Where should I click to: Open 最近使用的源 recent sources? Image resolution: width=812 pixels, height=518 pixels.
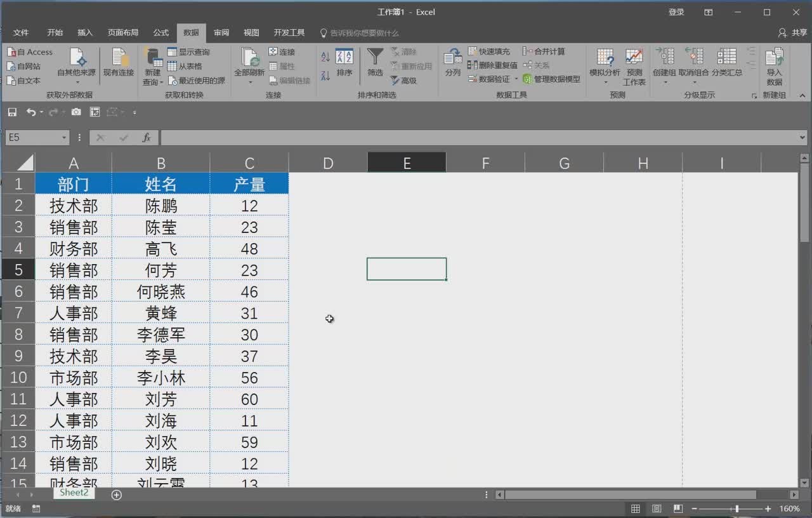(x=196, y=81)
